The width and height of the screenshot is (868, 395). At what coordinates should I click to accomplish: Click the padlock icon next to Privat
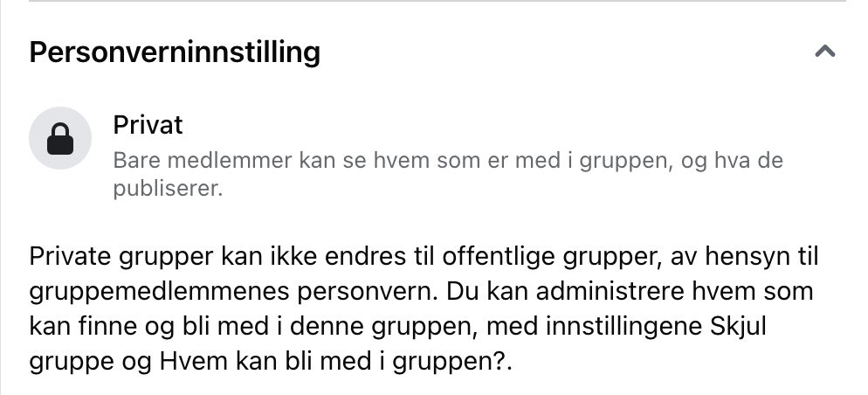[60, 138]
